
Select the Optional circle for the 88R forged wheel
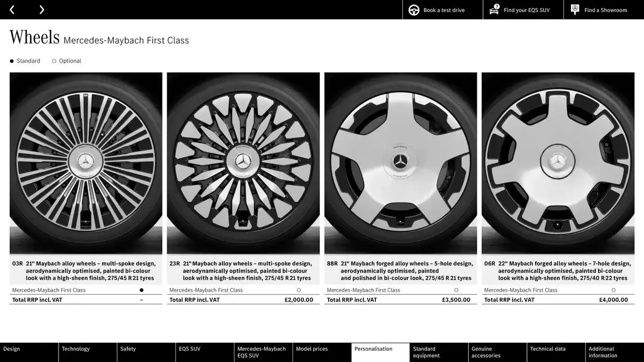pyautogui.click(x=456, y=289)
